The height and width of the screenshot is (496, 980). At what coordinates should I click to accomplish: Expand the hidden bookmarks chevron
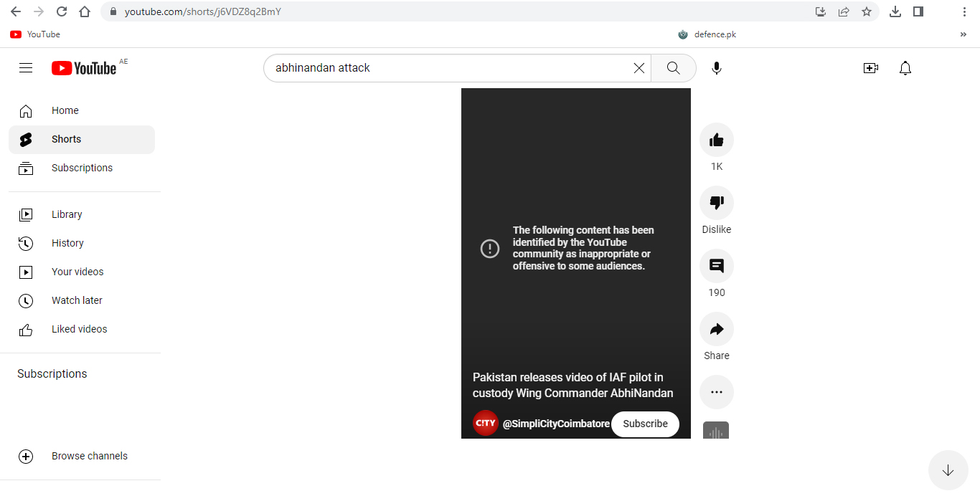(963, 34)
